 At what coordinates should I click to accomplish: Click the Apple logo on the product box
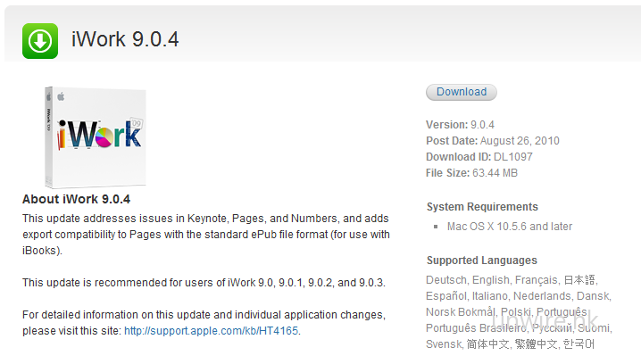[x=61, y=93]
